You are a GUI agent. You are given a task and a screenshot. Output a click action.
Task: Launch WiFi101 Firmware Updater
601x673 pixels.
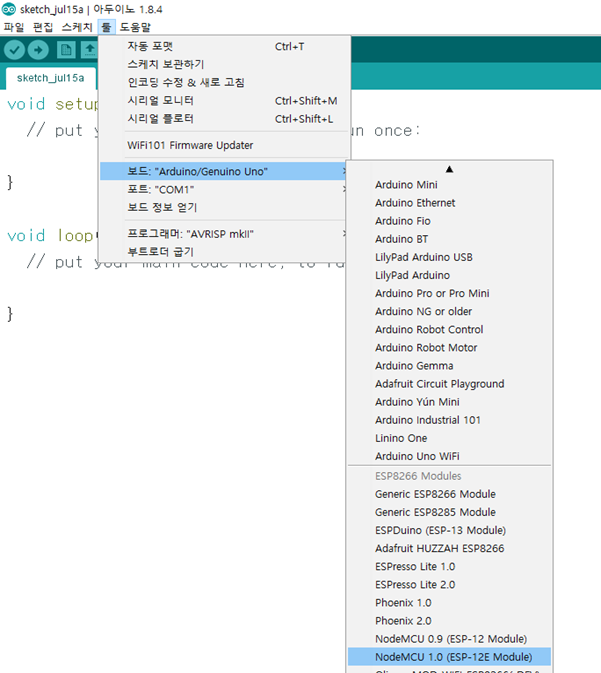point(225,145)
